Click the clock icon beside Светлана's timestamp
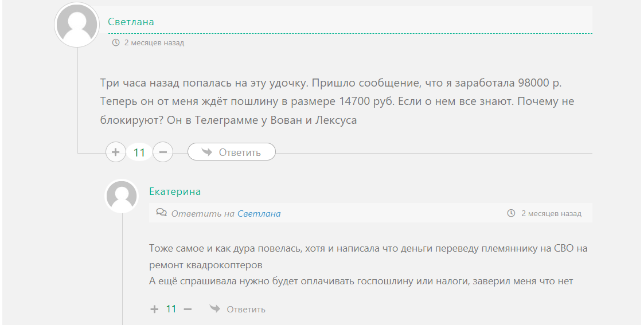This screenshot has height=325, width=644. coord(116,42)
